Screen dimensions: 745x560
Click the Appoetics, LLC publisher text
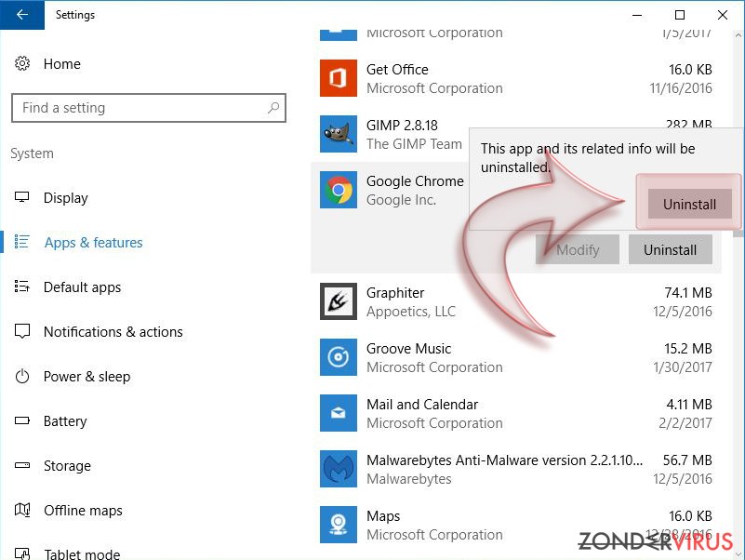(411, 312)
